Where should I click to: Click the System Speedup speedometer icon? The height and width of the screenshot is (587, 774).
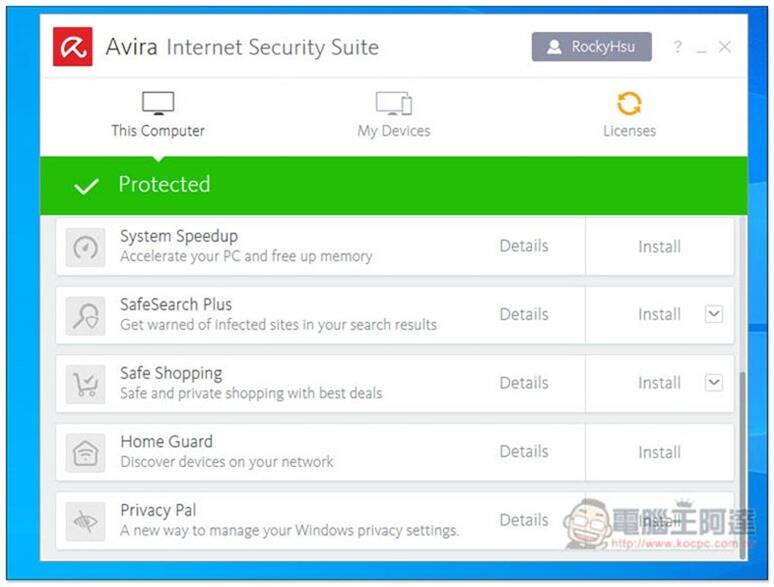85,247
